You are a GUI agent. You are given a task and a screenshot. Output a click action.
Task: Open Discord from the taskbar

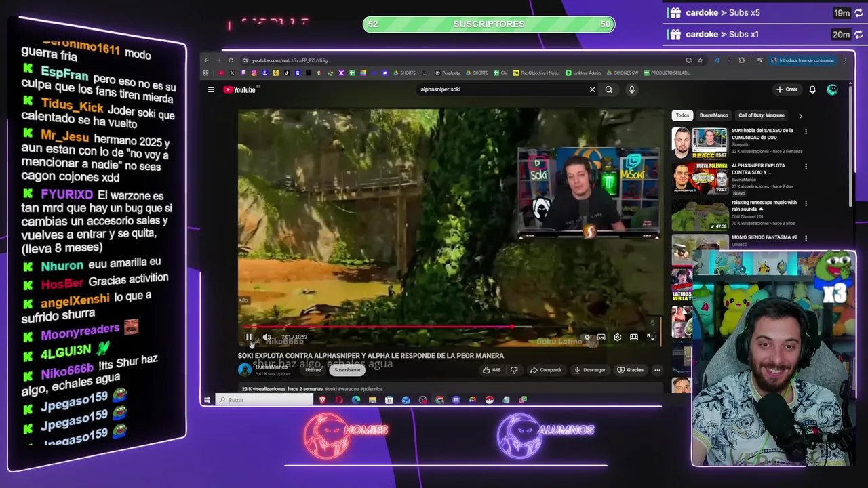click(456, 400)
